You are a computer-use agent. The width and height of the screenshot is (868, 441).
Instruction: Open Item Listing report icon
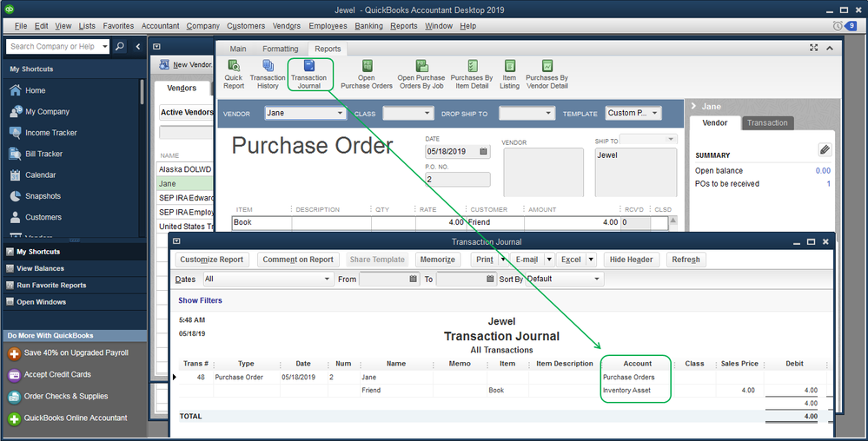(509, 74)
